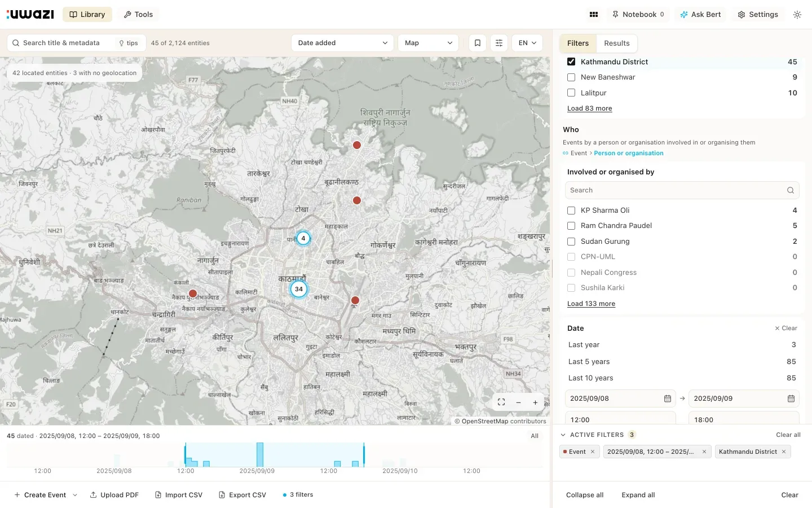The width and height of the screenshot is (812, 508).
Task: Check the Sudan Gurung checkbox
Action: click(571, 241)
